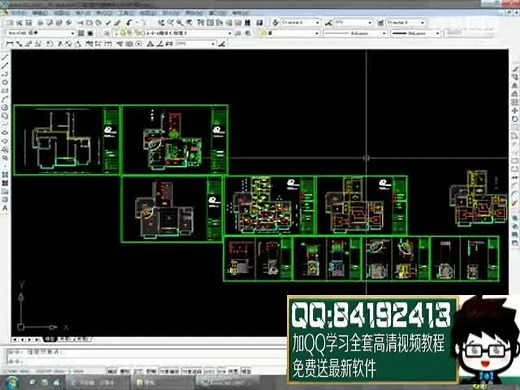Open the dim style dropdown in Dimension toolbar
The height and width of the screenshot is (390, 520).
click(196, 44)
